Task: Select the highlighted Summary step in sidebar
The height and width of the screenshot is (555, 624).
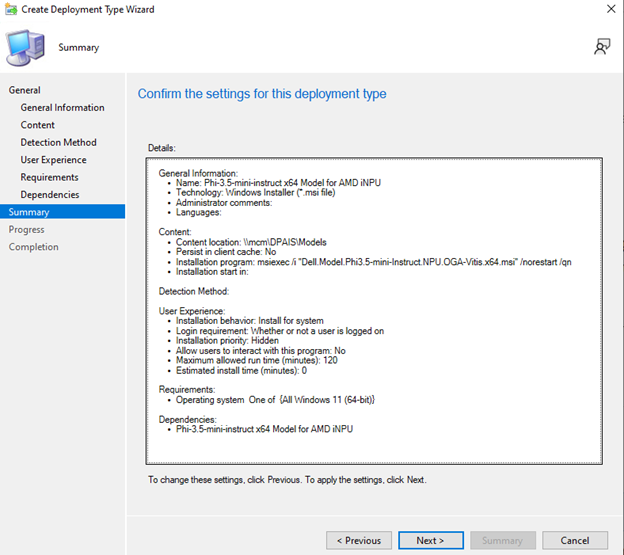Action: (x=28, y=212)
